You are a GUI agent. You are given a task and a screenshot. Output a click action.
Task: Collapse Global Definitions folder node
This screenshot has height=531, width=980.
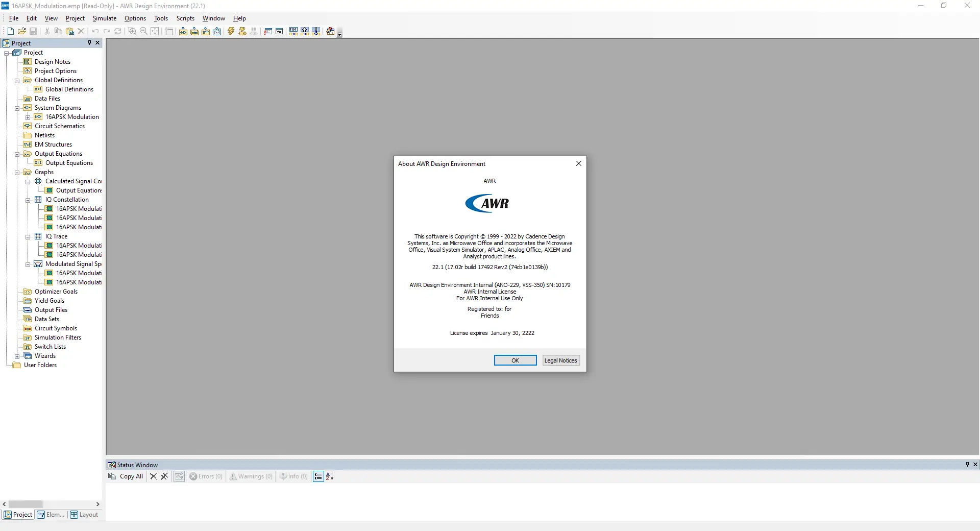17,81
